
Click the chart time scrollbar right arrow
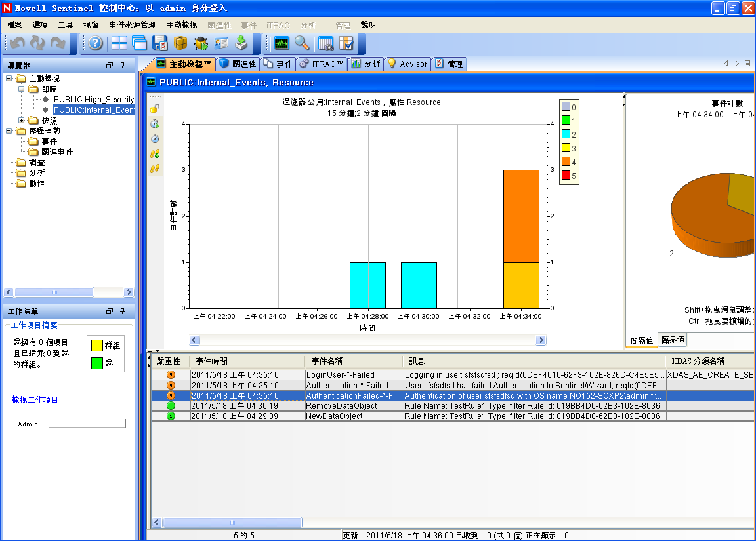(541, 340)
